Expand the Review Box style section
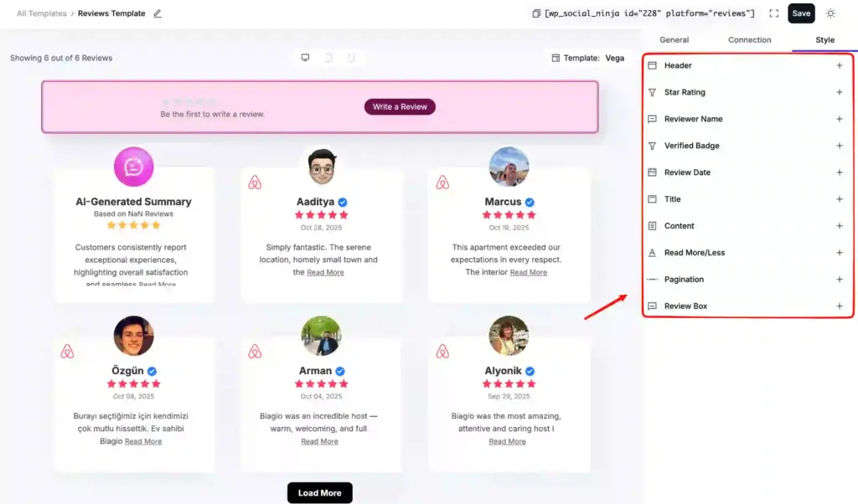Image resolution: width=858 pixels, height=504 pixels. pyautogui.click(x=840, y=306)
